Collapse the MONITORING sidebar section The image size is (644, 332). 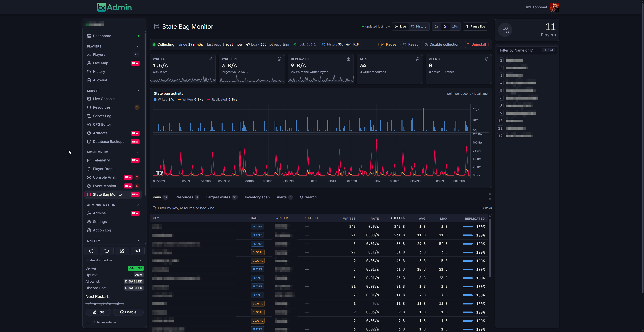point(138,152)
